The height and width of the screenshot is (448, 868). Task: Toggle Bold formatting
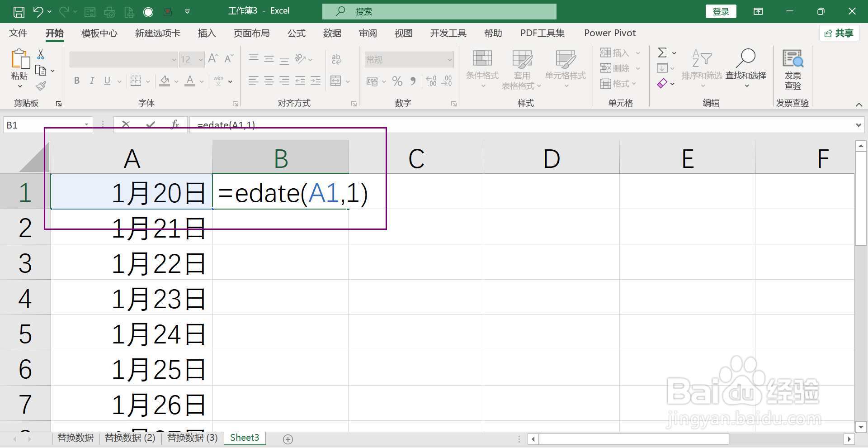(77, 81)
